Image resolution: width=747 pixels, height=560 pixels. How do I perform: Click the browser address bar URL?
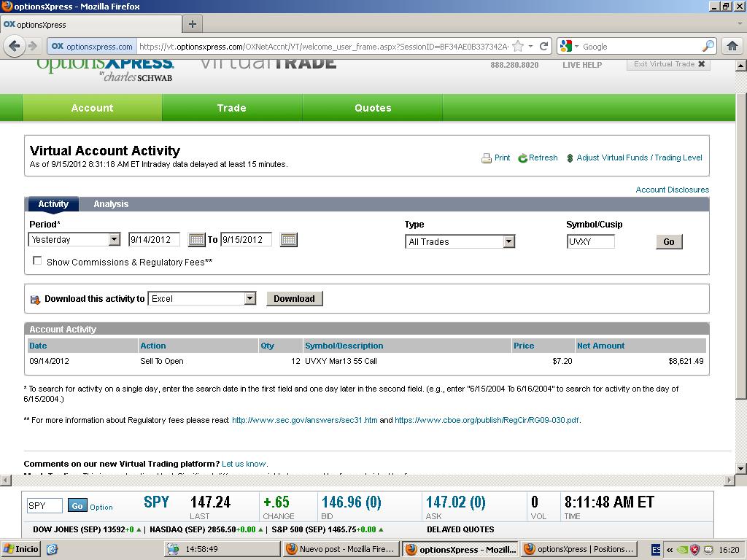323,47
